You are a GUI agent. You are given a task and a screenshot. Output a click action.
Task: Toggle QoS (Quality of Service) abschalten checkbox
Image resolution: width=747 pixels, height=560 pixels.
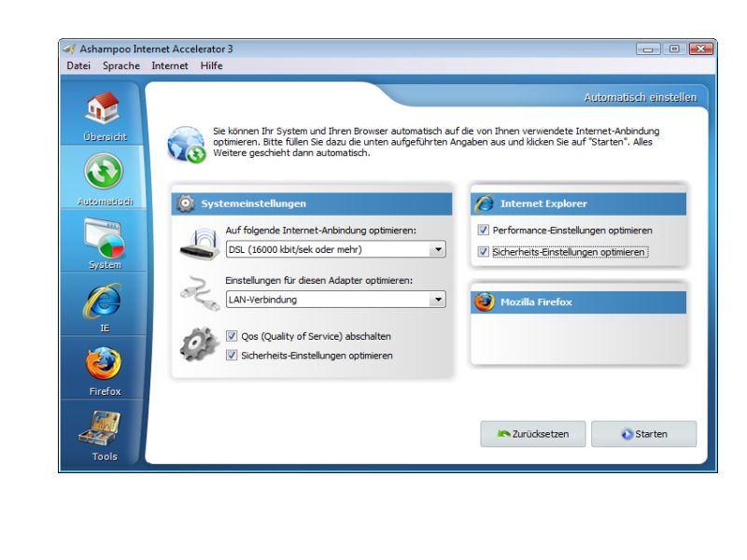point(232,336)
